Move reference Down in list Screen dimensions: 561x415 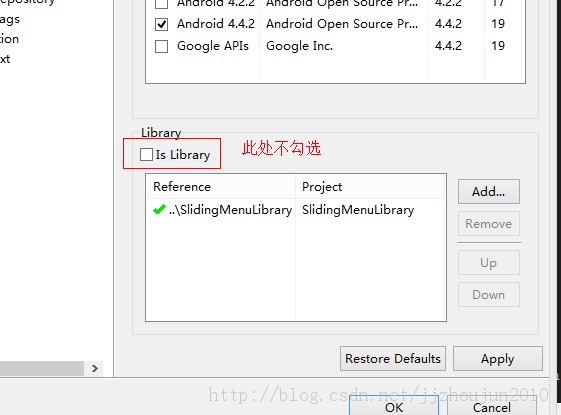pos(488,294)
